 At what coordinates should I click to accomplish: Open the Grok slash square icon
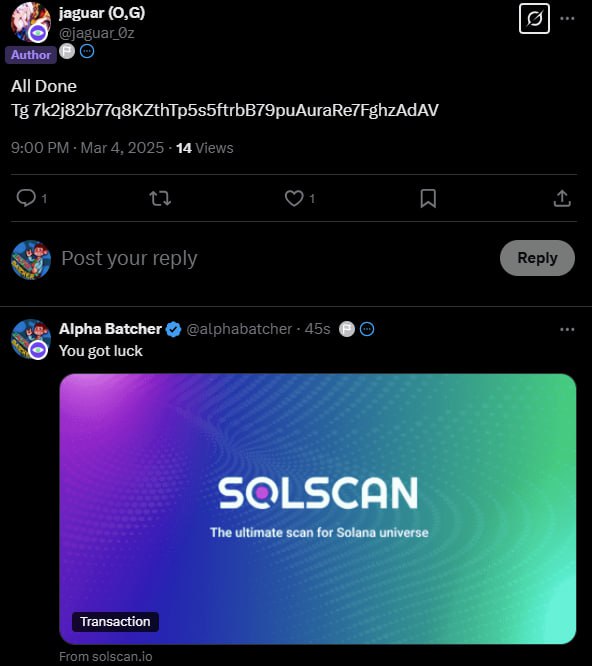coord(534,19)
